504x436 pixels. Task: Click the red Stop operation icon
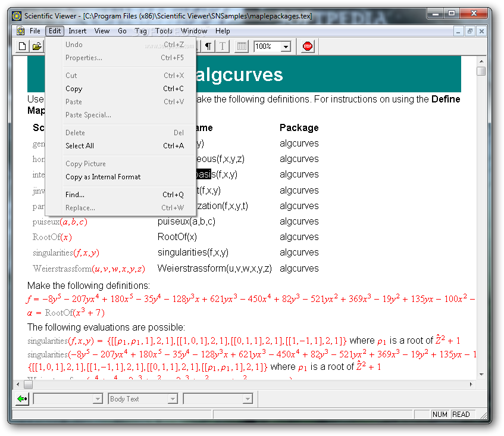(307, 46)
